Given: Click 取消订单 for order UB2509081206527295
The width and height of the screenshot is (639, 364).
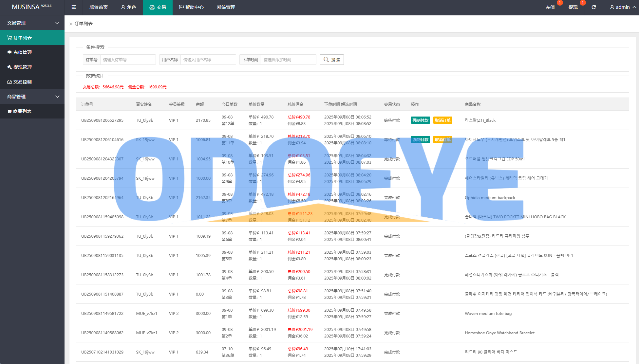Looking at the screenshot, I should [442, 120].
